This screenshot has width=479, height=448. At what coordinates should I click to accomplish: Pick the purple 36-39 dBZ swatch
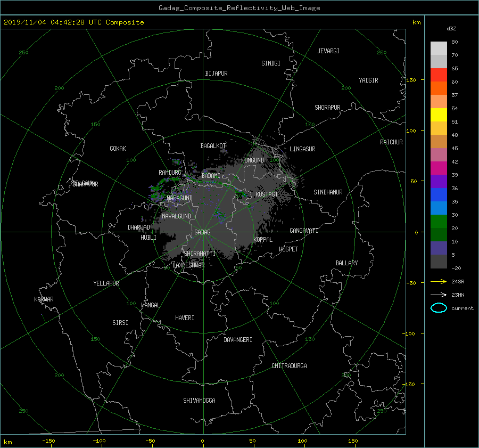click(439, 181)
